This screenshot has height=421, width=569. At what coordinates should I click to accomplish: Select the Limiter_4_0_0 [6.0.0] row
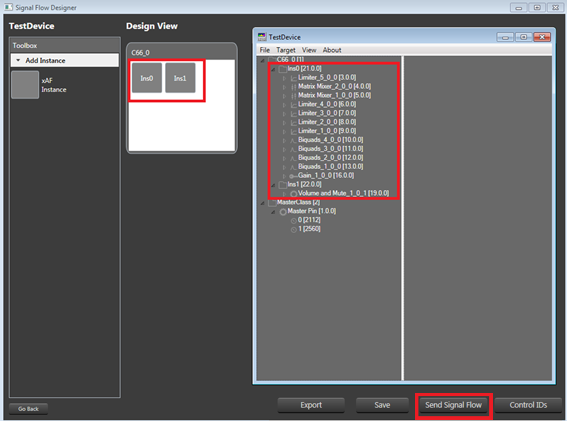click(x=327, y=104)
